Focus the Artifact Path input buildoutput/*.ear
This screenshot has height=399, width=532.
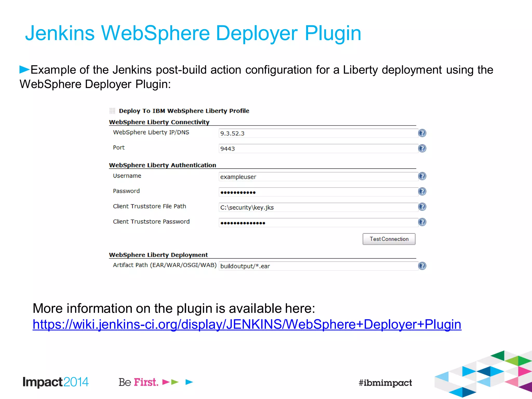318,266
